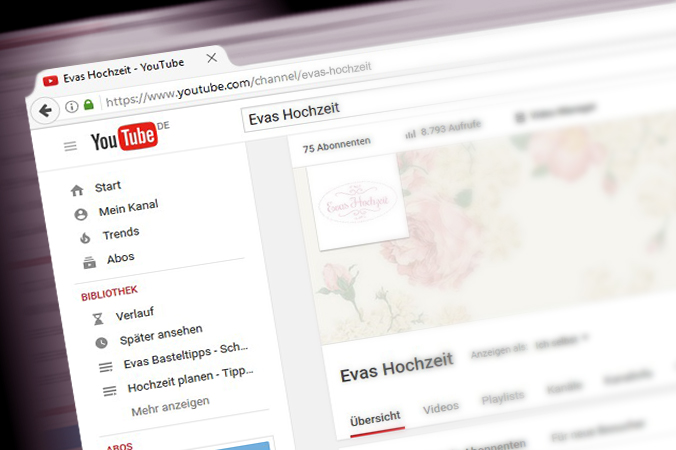Click the YouTube DE logo

coord(130,137)
